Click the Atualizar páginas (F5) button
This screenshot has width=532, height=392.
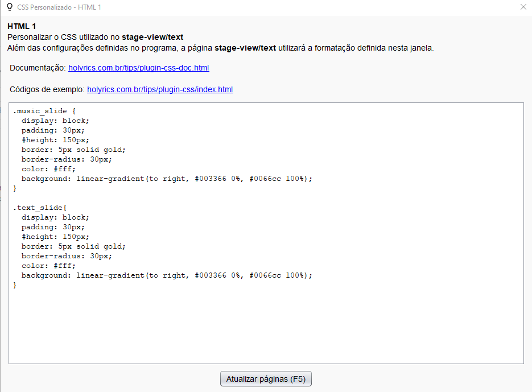(x=266, y=379)
